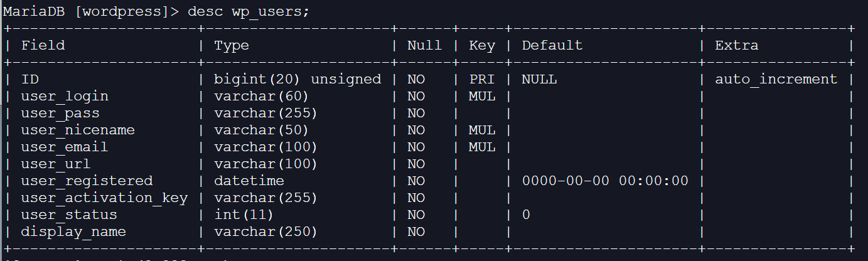Click the 'bigint(20) unsigned' type value

point(297,79)
